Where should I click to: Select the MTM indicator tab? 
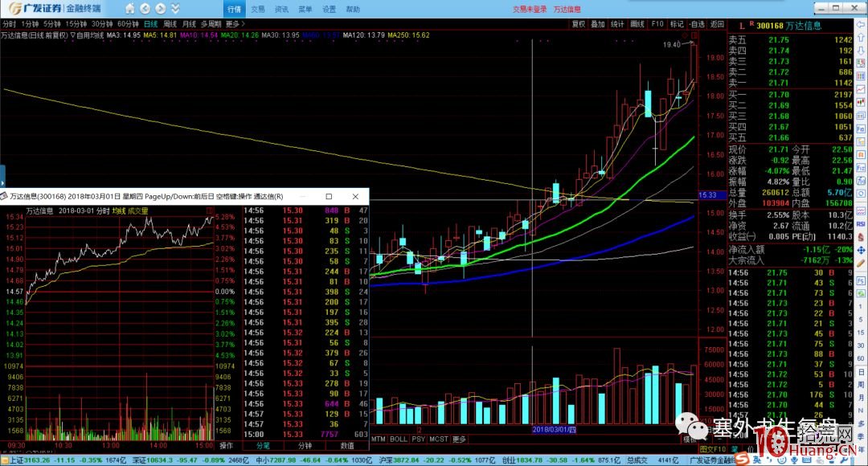379,439
